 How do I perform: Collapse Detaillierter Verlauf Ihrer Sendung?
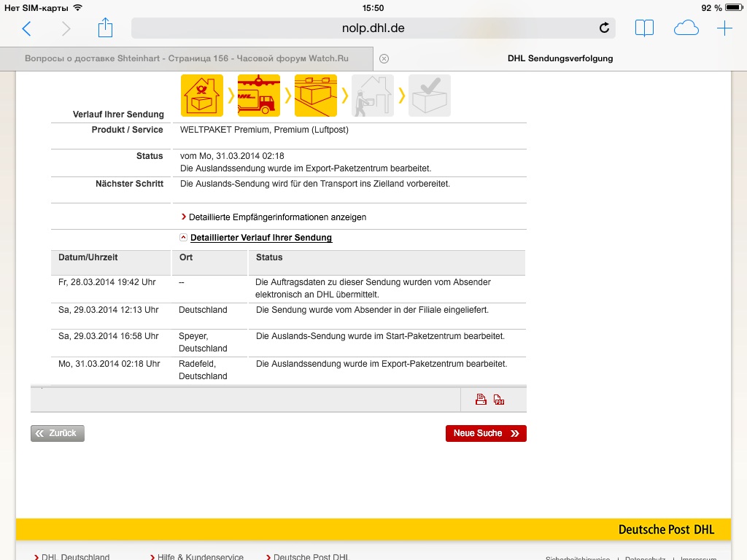coord(261,238)
